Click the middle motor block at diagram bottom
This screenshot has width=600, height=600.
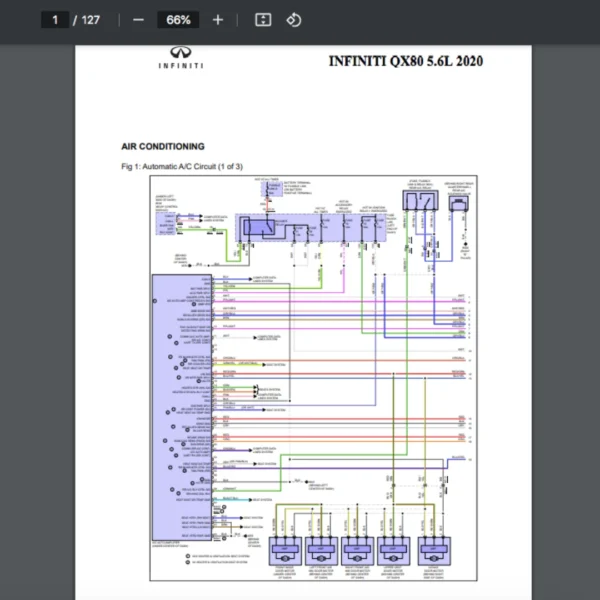[357, 549]
